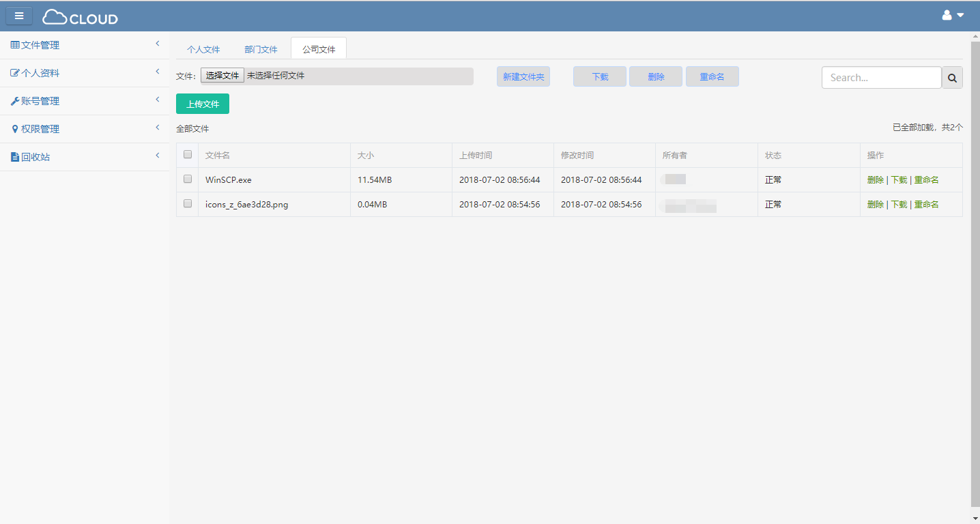Expand the 个人资料 sidebar chevron
The width and height of the screenshot is (980, 524).
pos(158,72)
